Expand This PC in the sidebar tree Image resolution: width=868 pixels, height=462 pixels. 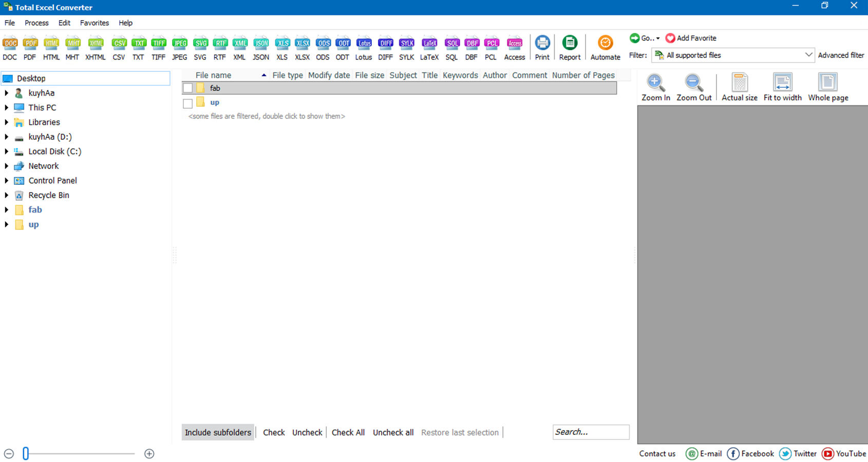point(6,107)
